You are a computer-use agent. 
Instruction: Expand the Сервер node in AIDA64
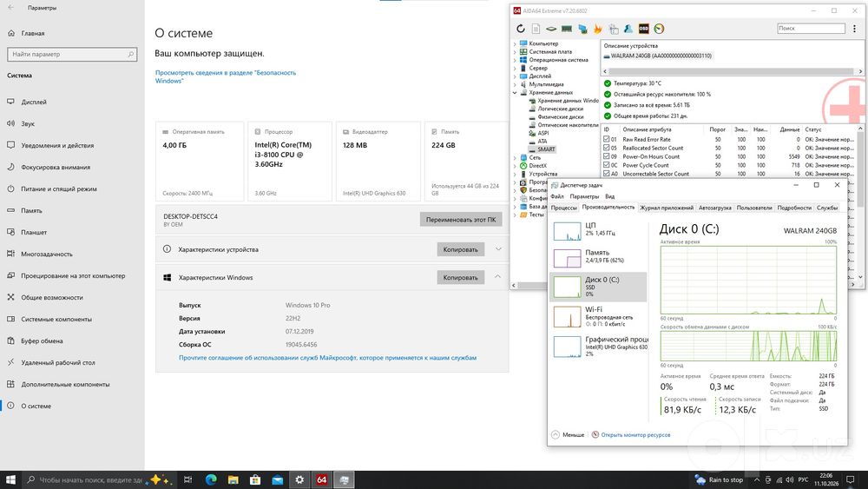pos(515,68)
